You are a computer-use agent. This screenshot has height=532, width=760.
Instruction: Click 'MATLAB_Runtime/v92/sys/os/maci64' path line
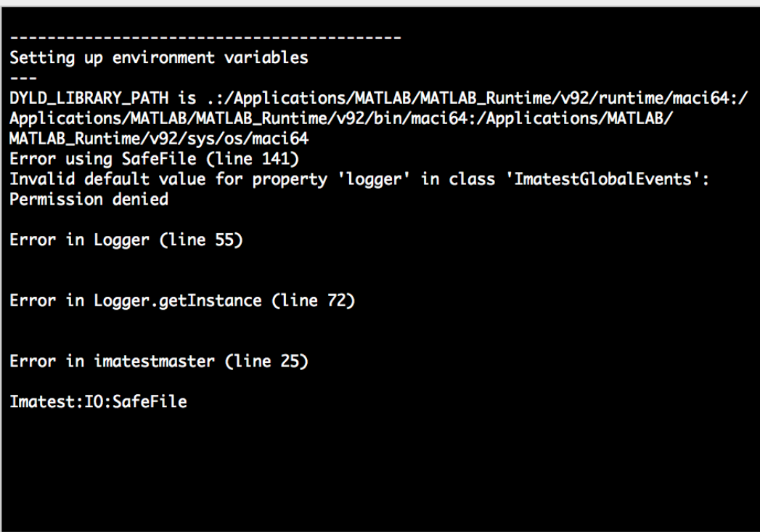[x=159, y=139]
